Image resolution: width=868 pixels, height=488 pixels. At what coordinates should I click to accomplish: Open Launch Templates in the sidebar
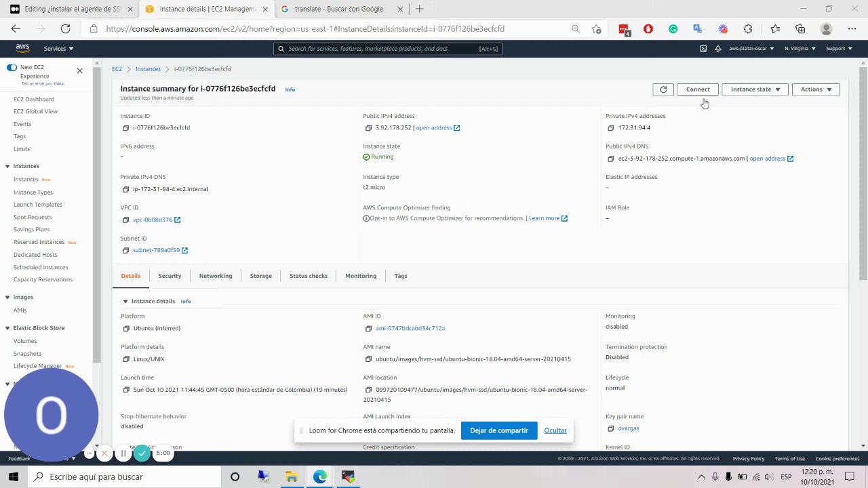pos(38,205)
